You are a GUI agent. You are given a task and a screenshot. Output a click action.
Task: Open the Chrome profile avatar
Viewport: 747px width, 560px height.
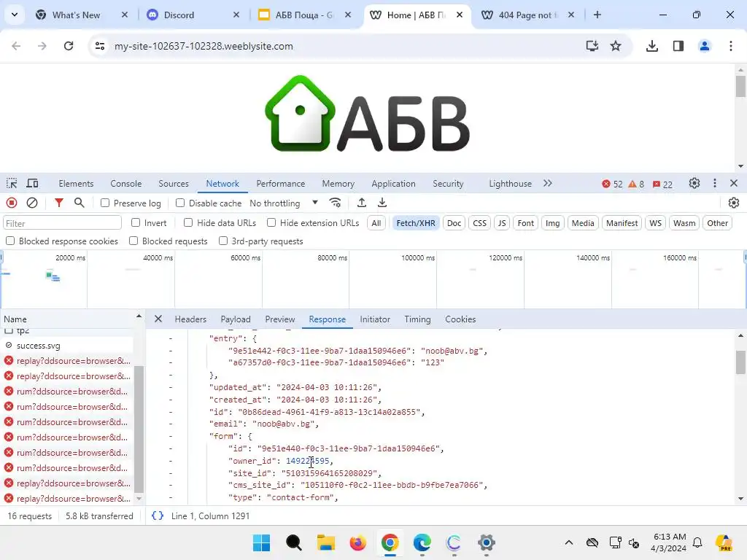pyautogui.click(x=705, y=46)
